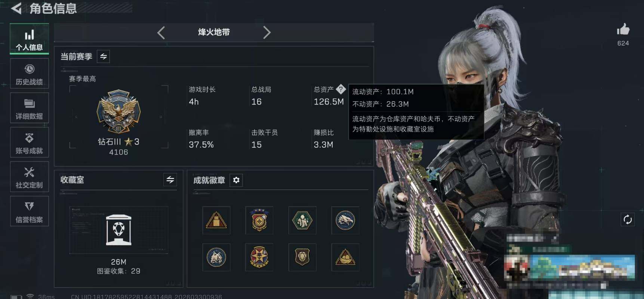Image resolution: width=644 pixels, height=299 pixels.
Task: Open the 历史战绩 sidebar tab
Action: 29,74
